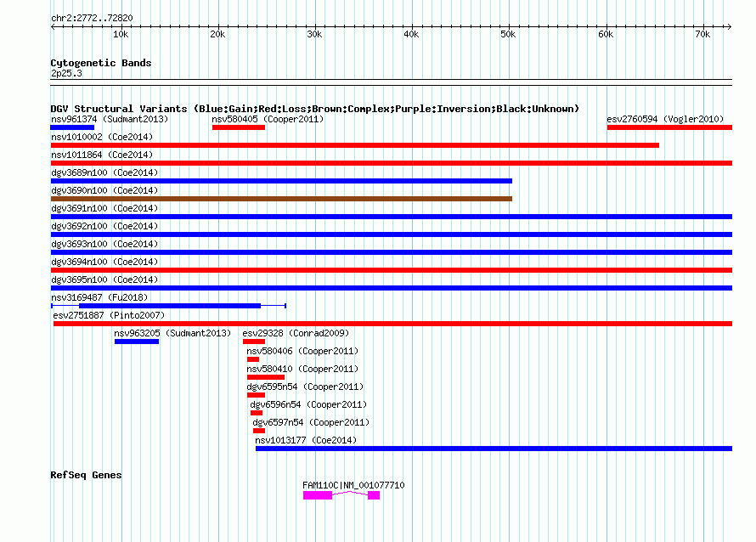The width and height of the screenshot is (756, 542).
Task: Select dgv6595n54 (Cooper2011) label
Action: (305, 387)
